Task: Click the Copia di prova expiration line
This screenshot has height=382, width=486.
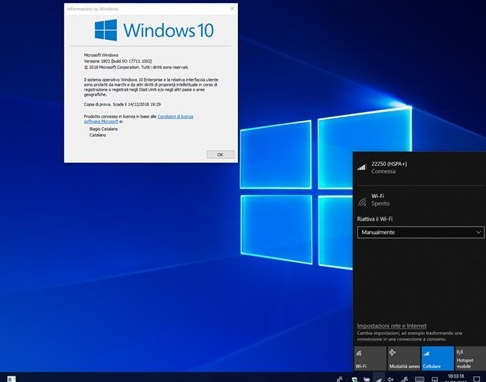Action: [x=122, y=104]
